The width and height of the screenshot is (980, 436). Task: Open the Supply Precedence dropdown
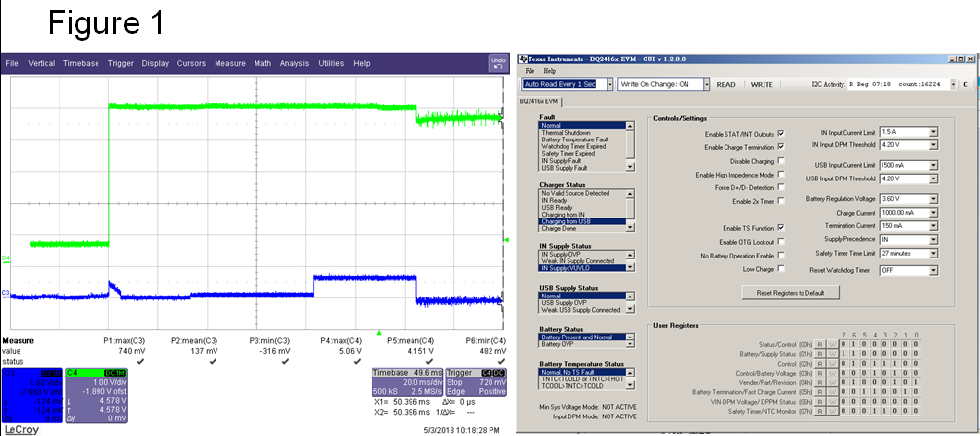point(933,239)
